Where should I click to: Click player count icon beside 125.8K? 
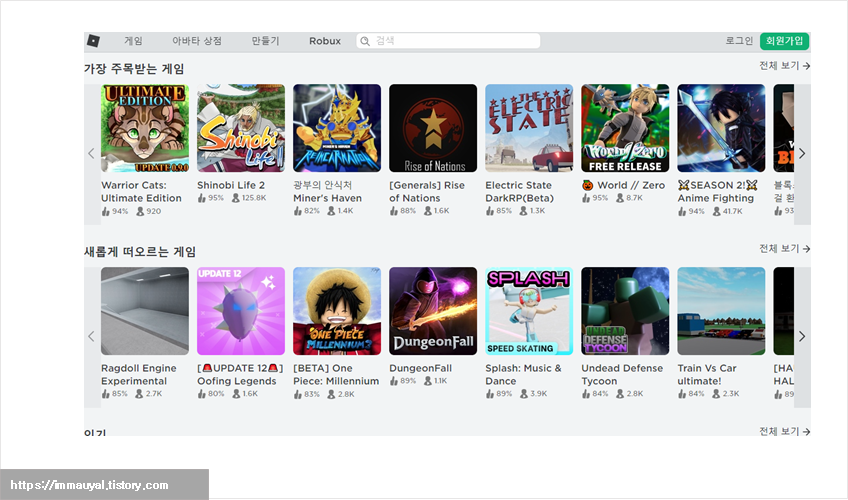[236, 198]
